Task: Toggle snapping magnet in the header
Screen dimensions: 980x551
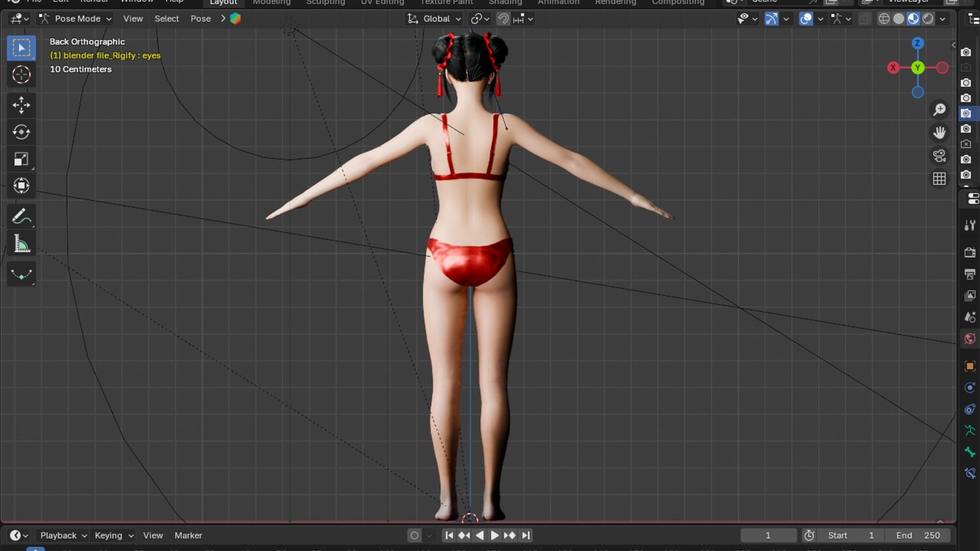Action: point(503,19)
